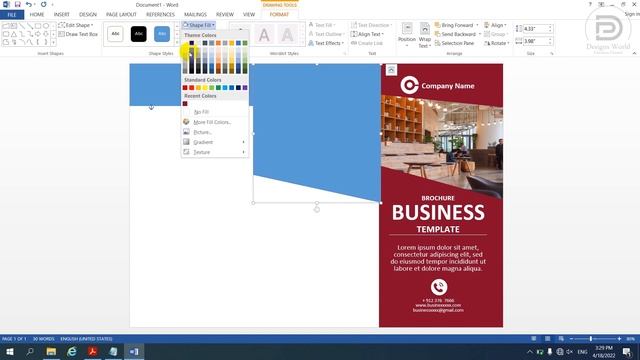Apply the white outline Abc shape style

click(x=116, y=34)
